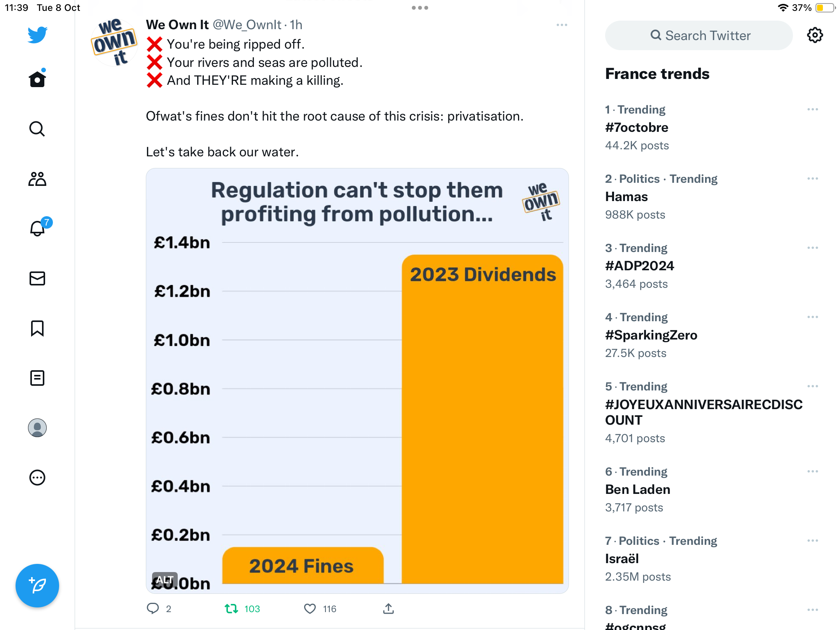Open Lists icon in sidebar
This screenshot has width=840, height=630.
pyautogui.click(x=37, y=378)
